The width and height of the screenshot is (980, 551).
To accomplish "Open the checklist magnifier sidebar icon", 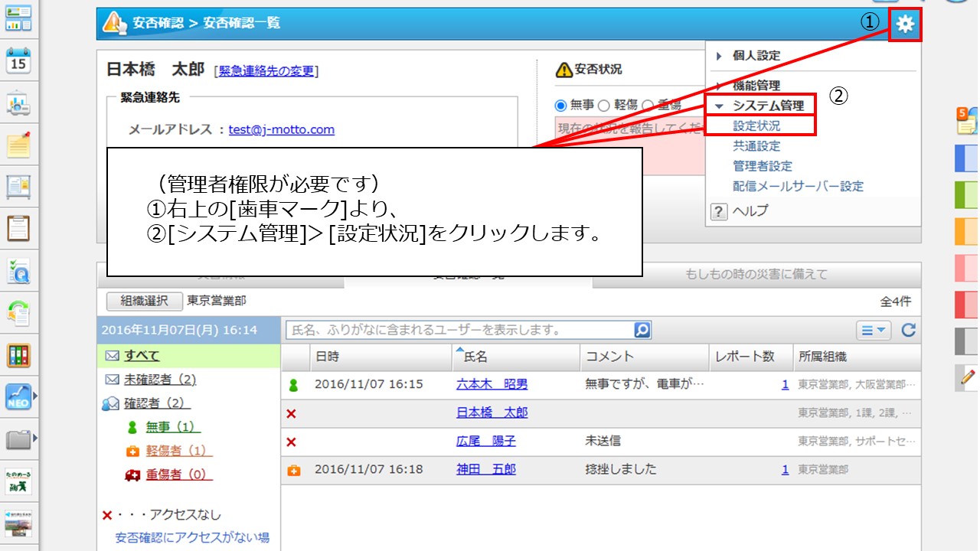I will coord(18,271).
